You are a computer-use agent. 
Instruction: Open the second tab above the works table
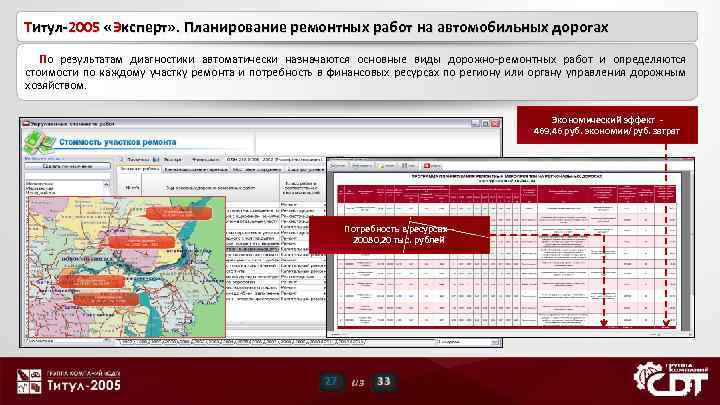pos(196,169)
